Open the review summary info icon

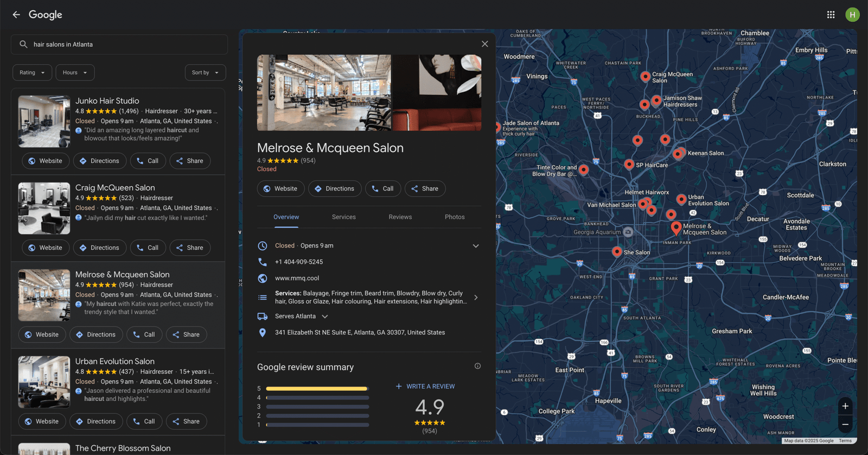click(477, 366)
